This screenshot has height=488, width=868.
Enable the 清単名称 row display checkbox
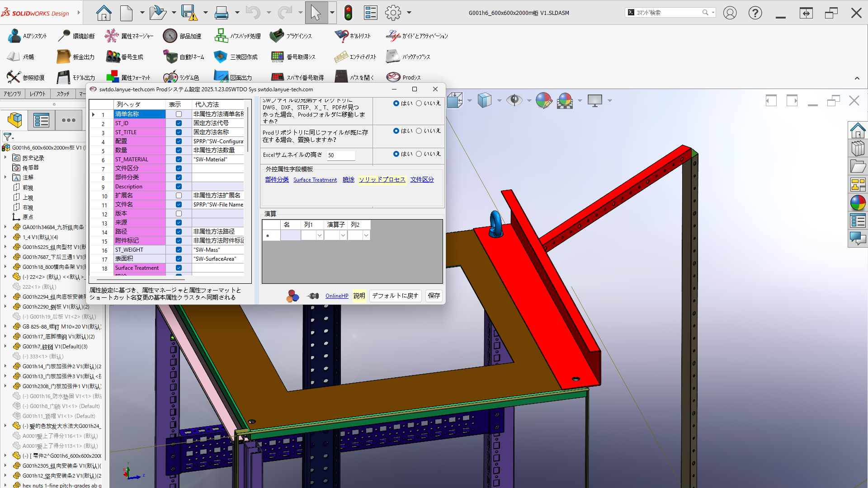pyautogui.click(x=179, y=114)
